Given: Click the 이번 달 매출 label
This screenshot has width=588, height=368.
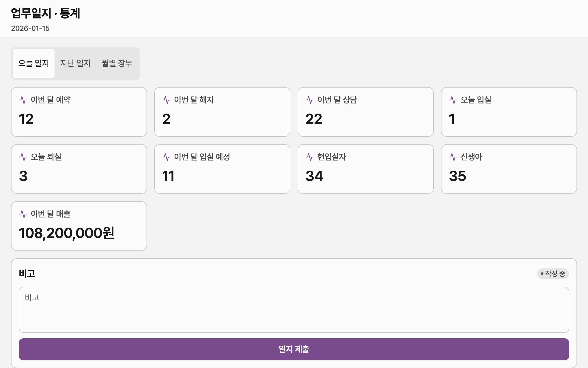Looking at the screenshot, I should point(51,214).
